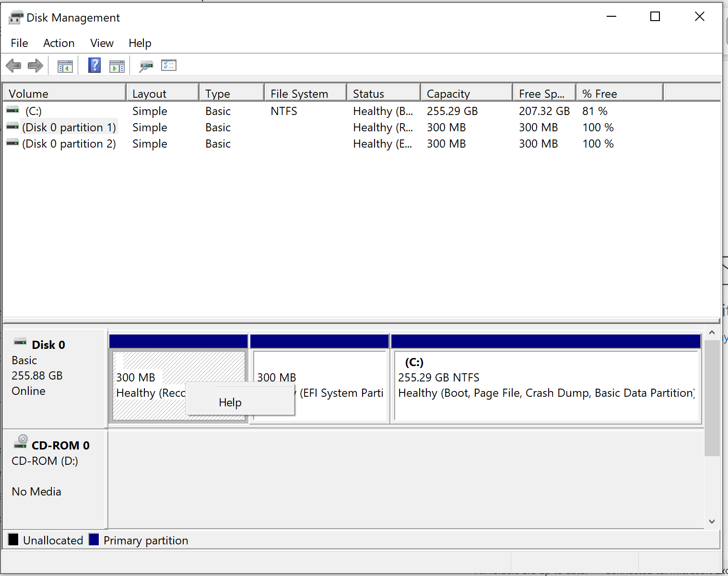728x576 pixels.
Task: Click the scroll up arrow in disk pane
Action: pos(712,333)
